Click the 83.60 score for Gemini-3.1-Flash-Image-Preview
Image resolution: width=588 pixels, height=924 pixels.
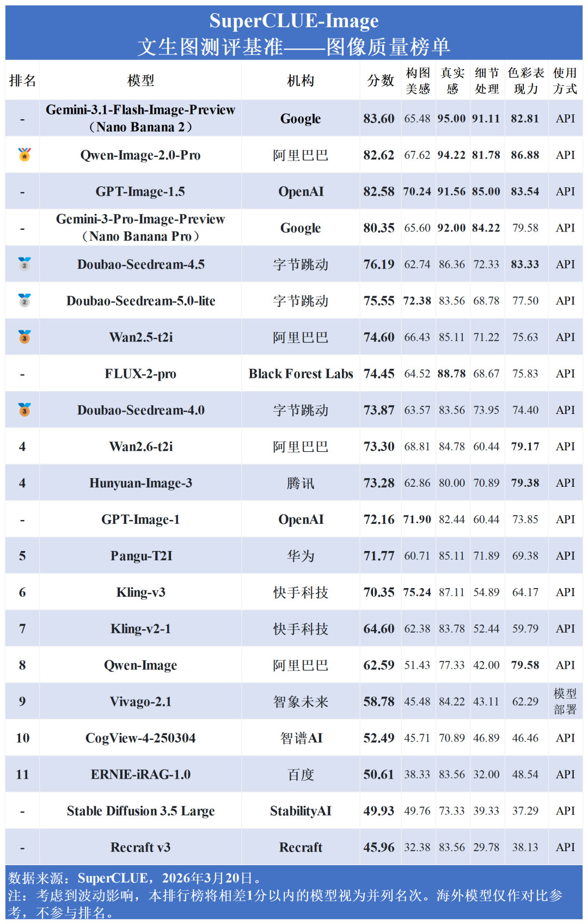click(x=379, y=119)
